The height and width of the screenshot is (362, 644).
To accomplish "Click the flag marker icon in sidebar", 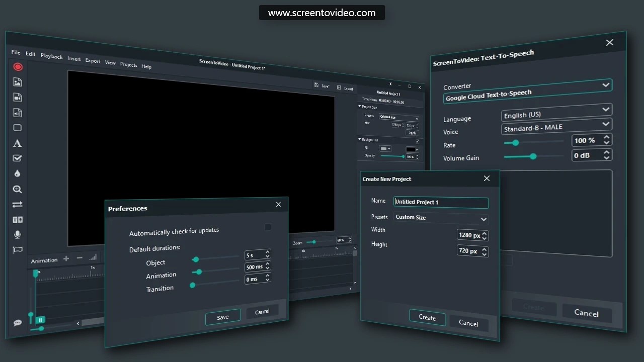I will click(18, 249).
